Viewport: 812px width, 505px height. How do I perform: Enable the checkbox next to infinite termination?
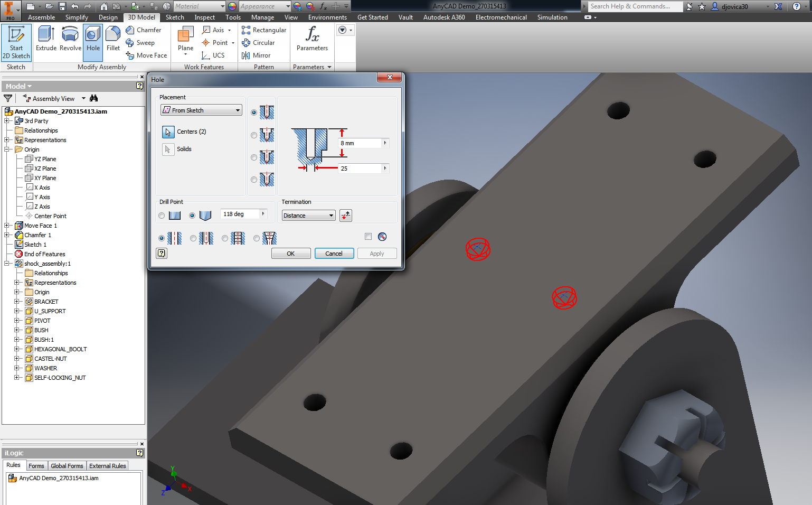(368, 236)
